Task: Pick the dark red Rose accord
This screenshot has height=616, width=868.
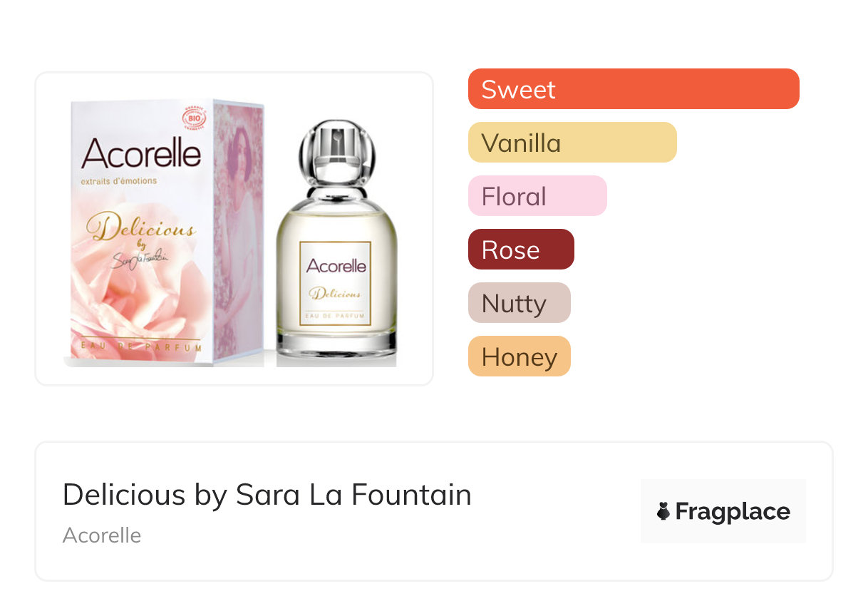Action: [520, 250]
